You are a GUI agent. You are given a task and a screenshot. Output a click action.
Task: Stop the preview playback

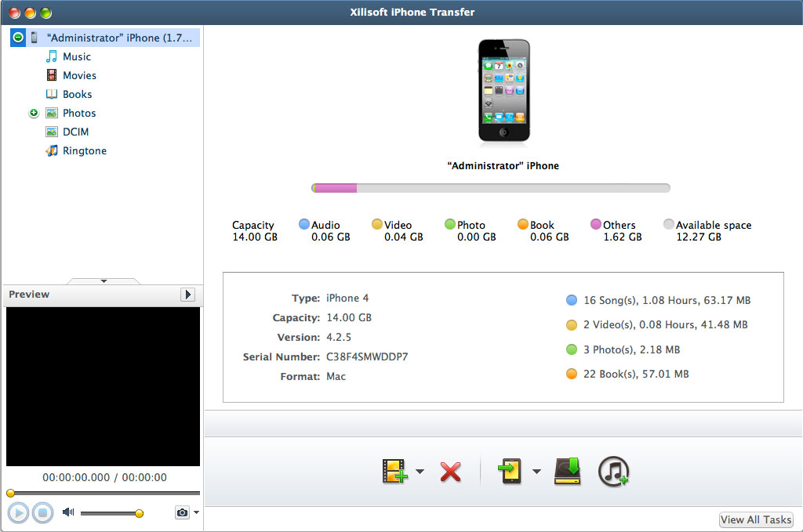pos(43,512)
